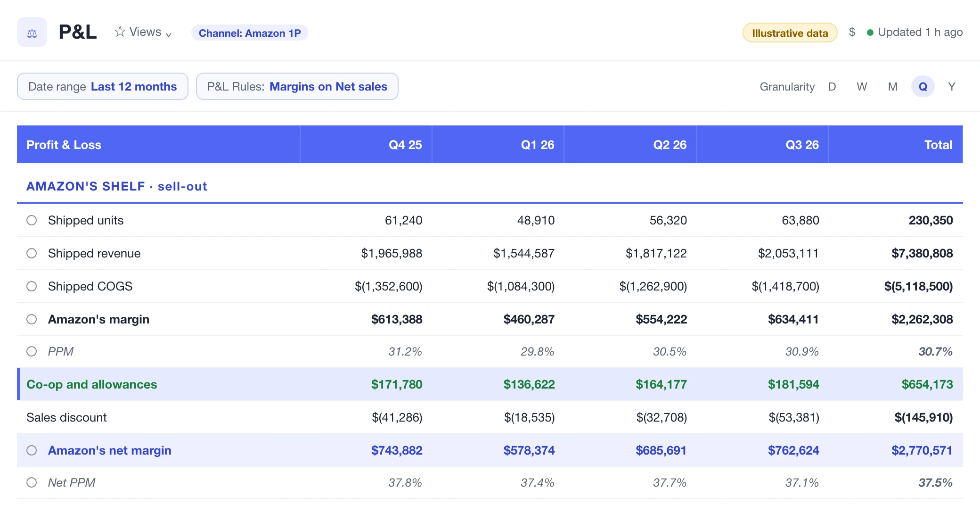Click Shipped COGS total $(5,118,500)
This screenshot has width=980, height=514.
918,286
